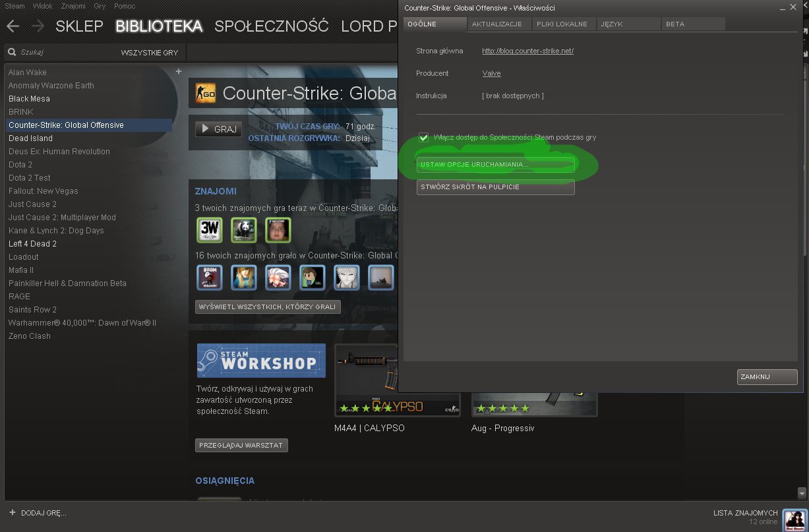Click Wyświetl wszystkich, którzy grali button

point(268,307)
